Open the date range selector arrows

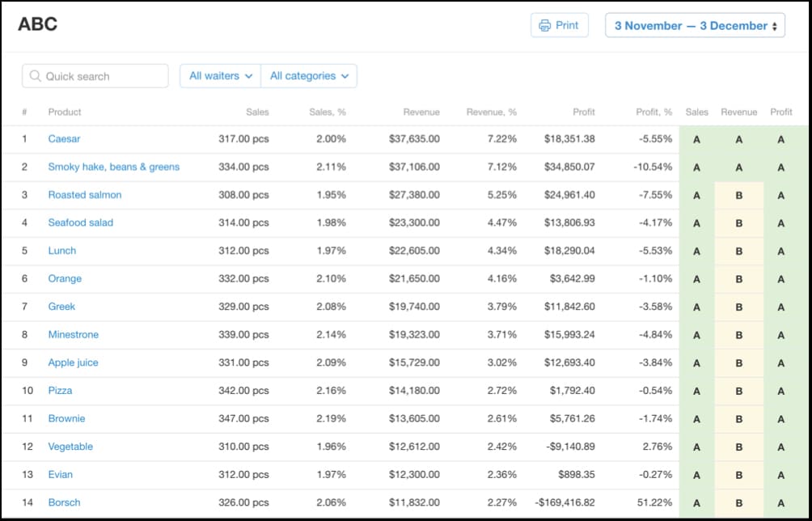click(775, 26)
